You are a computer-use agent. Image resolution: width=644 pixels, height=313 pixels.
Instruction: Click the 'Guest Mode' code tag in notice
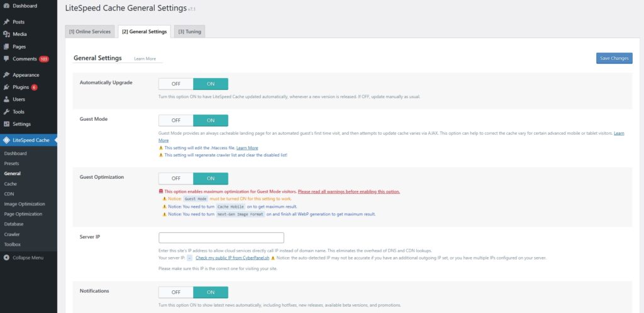[196, 198]
